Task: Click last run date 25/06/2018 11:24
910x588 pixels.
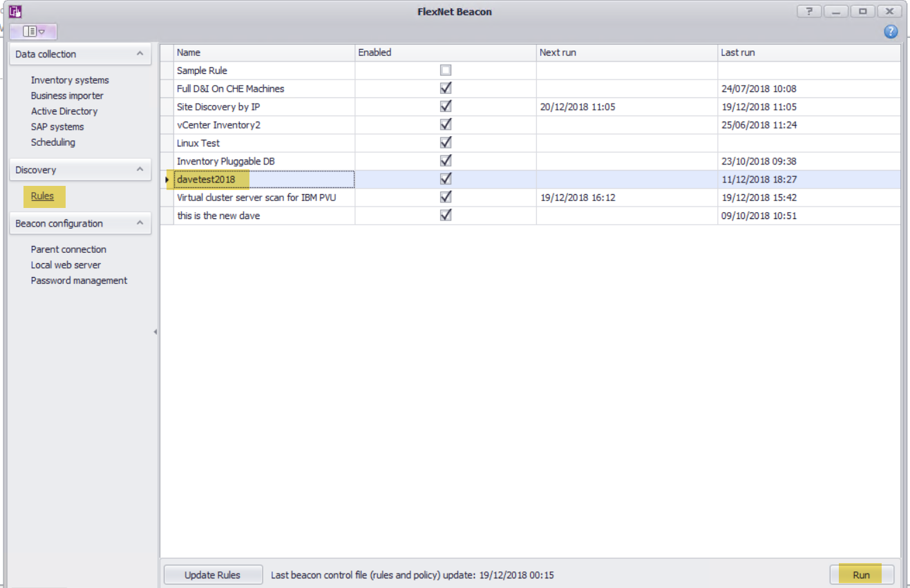Action: click(759, 125)
